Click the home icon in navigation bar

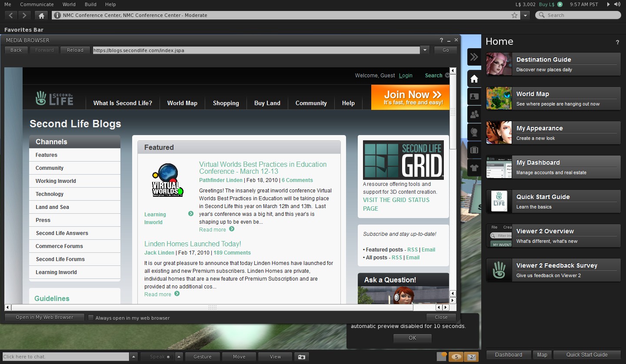point(41,16)
